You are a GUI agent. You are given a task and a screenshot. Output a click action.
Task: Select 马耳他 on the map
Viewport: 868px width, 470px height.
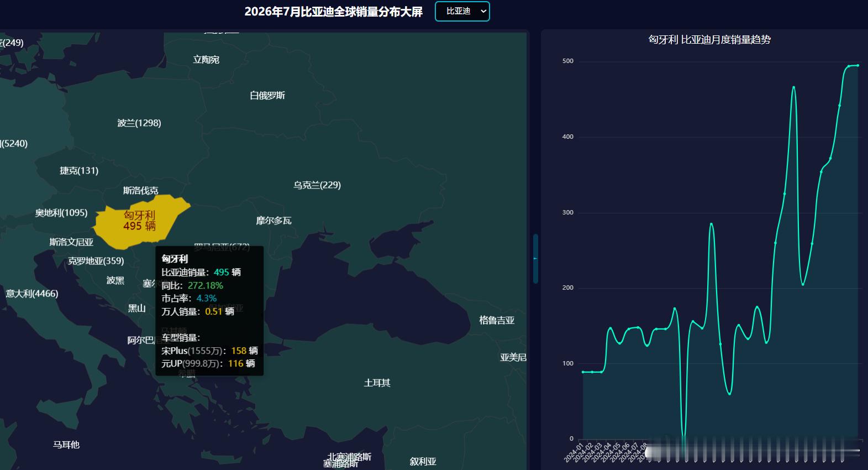66,445
